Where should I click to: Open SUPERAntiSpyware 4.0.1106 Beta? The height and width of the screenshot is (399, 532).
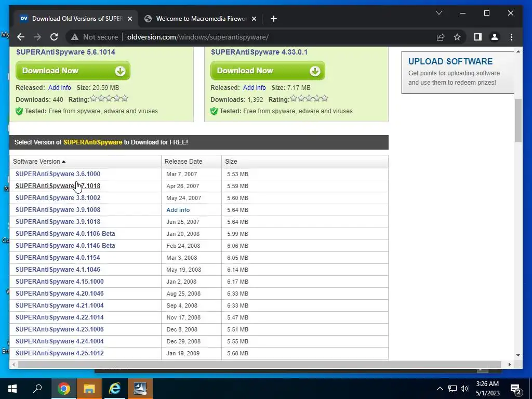(x=65, y=234)
